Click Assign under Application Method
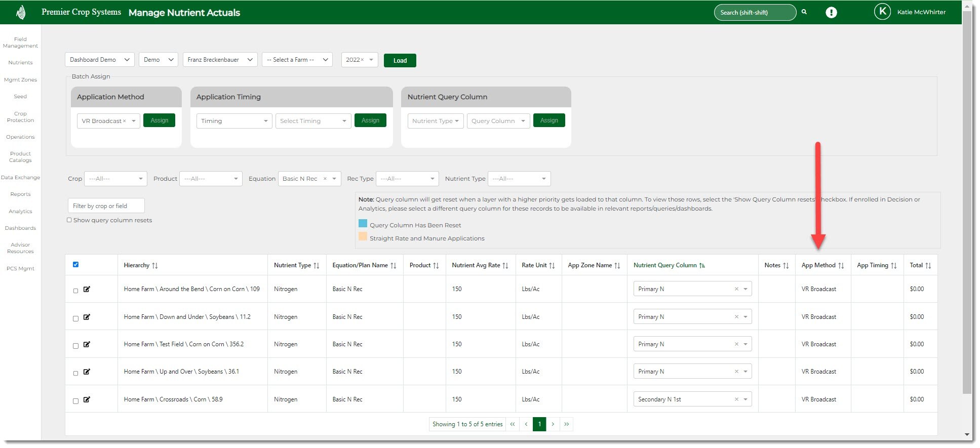This screenshot has width=980, height=448. coord(159,120)
